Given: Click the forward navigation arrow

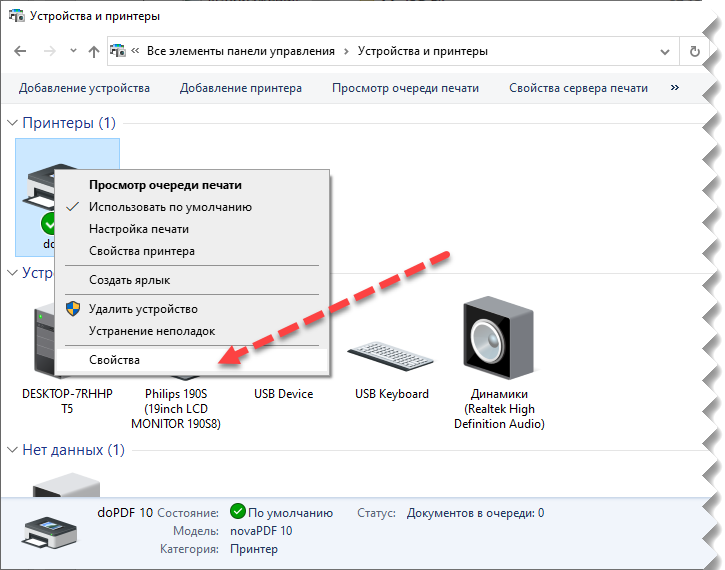Looking at the screenshot, I should 49,51.
